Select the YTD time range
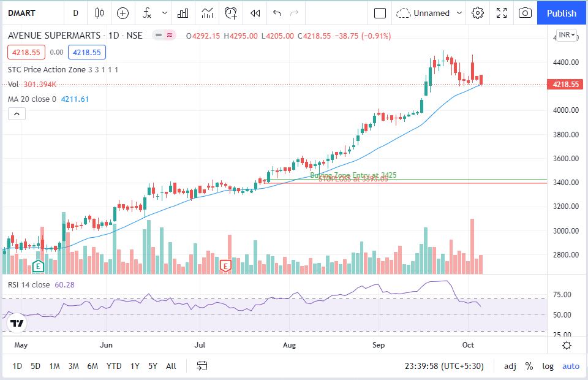The height and width of the screenshot is (380, 588). pos(113,366)
